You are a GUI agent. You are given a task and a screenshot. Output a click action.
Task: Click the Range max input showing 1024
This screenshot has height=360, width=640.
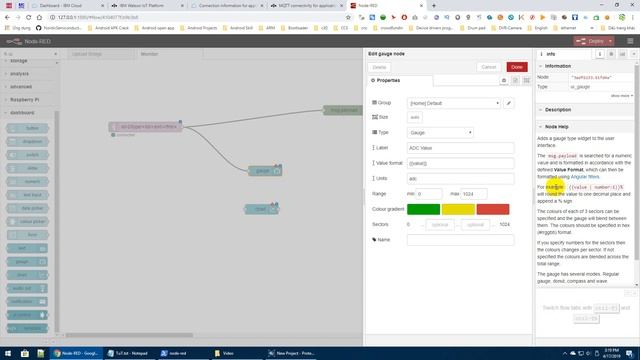(473, 194)
